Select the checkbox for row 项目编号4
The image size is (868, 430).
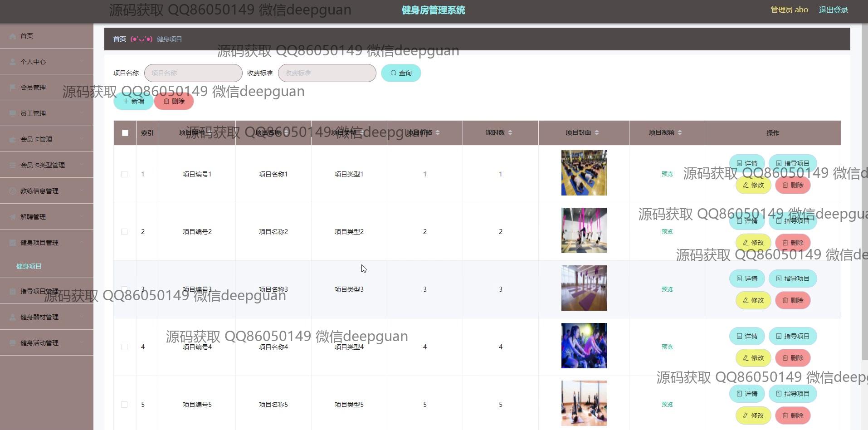[124, 347]
